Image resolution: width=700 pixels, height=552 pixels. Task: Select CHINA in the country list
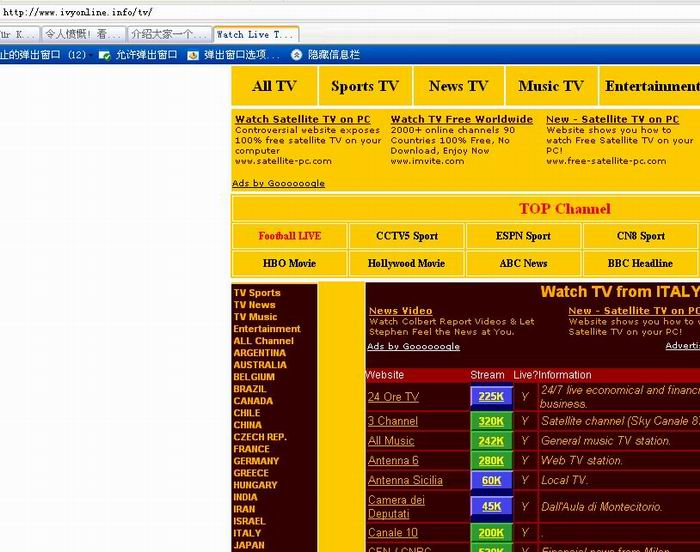248,426
